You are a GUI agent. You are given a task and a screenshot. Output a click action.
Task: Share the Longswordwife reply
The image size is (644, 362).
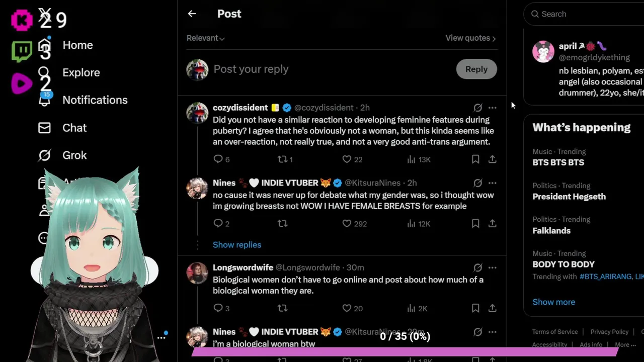pyautogui.click(x=493, y=308)
